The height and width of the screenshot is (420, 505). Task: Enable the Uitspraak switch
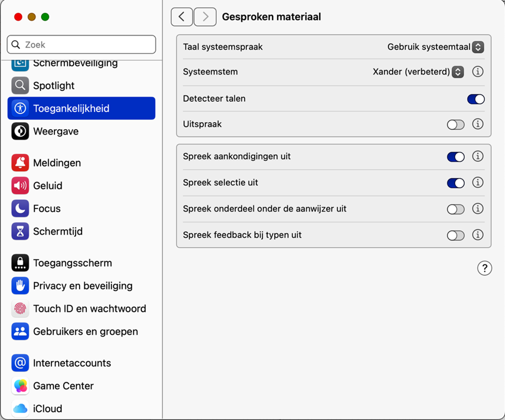(455, 125)
